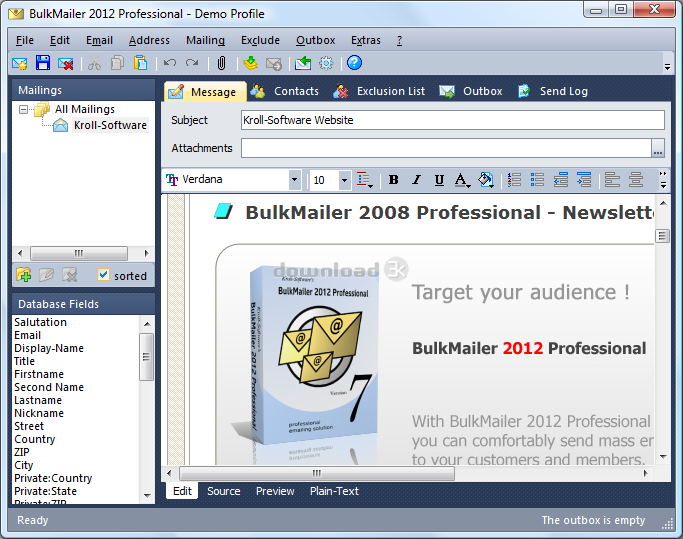Switch to the Exclusion List tab

(x=379, y=92)
